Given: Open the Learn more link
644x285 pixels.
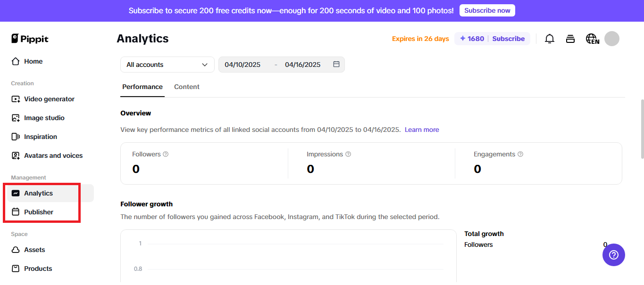Looking at the screenshot, I should (x=421, y=129).
